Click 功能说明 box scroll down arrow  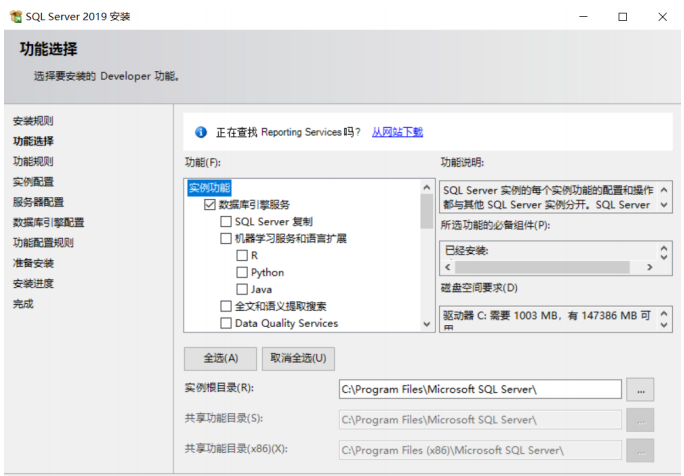click(x=664, y=205)
